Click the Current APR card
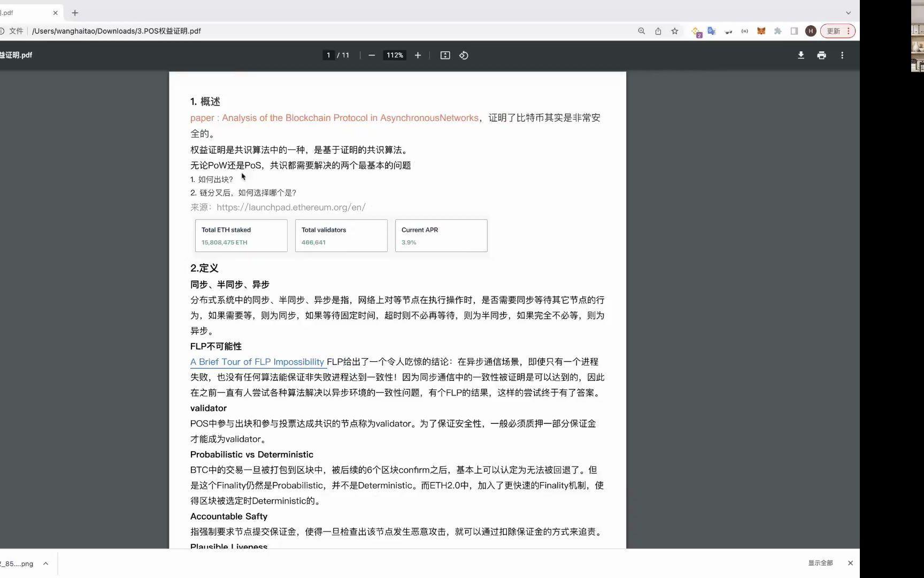The image size is (924, 578). pyautogui.click(x=441, y=235)
